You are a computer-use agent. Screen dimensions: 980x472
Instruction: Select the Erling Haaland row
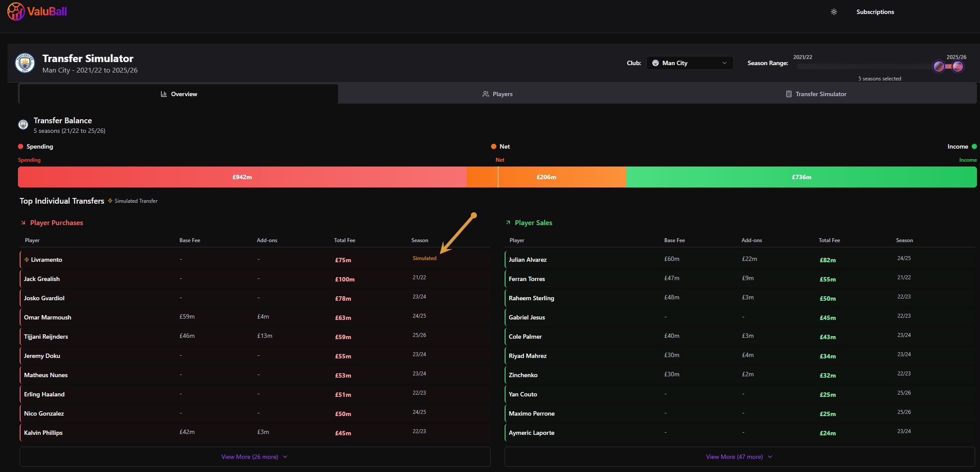[255, 394]
